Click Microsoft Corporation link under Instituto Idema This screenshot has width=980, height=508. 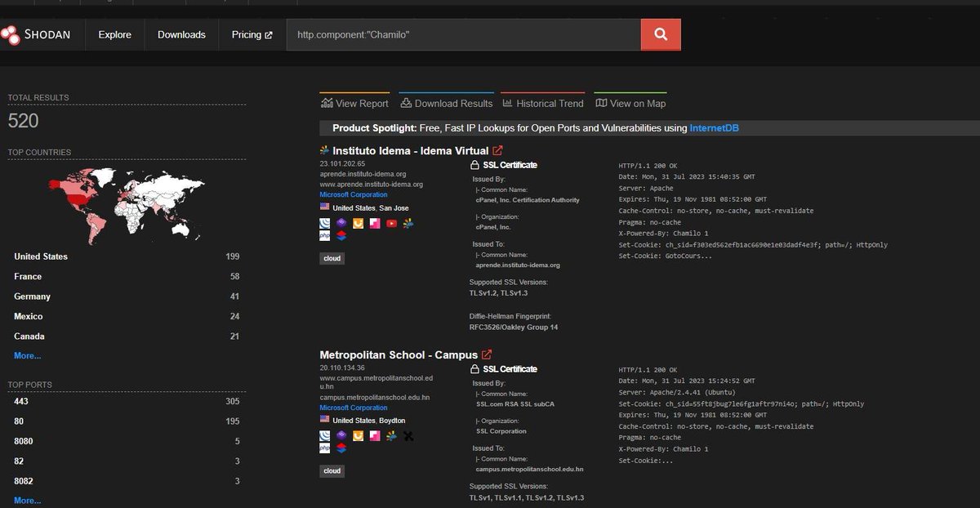(354, 195)
